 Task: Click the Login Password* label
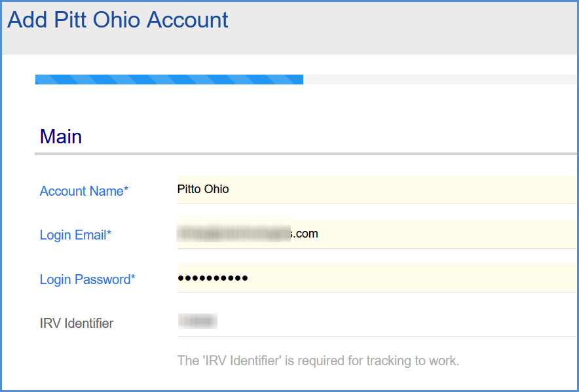pos(88,279)
